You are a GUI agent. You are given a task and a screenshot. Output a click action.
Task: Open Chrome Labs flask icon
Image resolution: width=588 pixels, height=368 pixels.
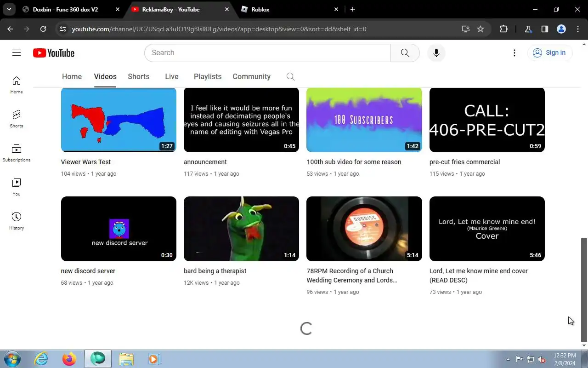coord(528,29)
